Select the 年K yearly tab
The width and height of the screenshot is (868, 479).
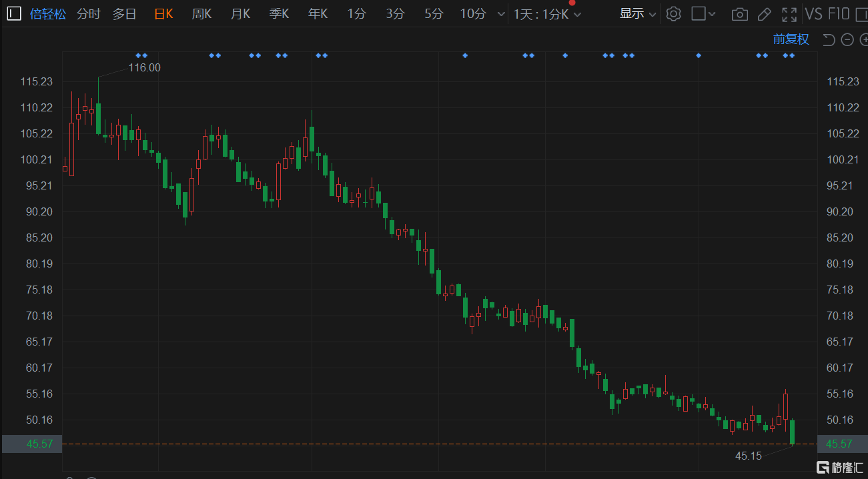(x=318, y=13)
